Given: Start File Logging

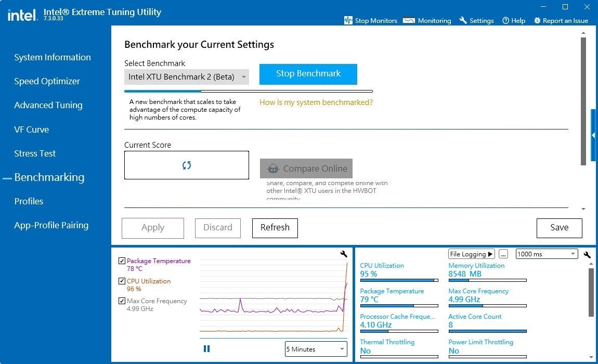Looking at the screenshot, I should tap(472, 254).
